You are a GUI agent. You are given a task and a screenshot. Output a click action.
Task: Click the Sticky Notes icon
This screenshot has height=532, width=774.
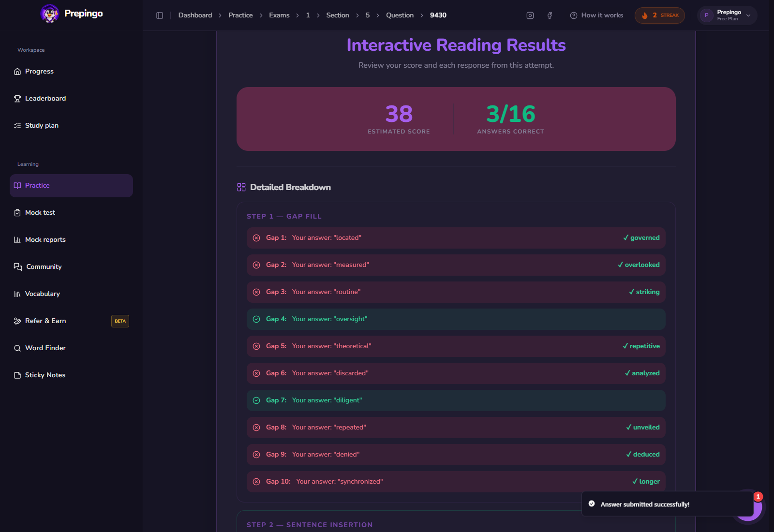pos(17,375)
